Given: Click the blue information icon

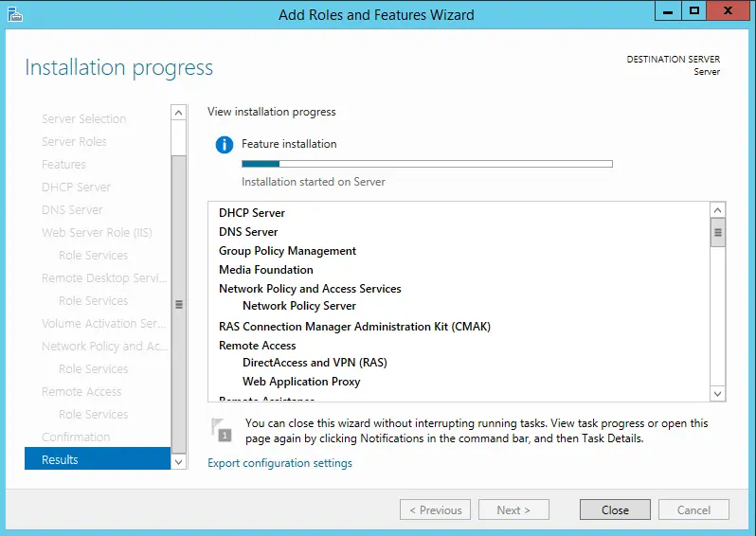Looking at the screenshot, I should point(225,145).
